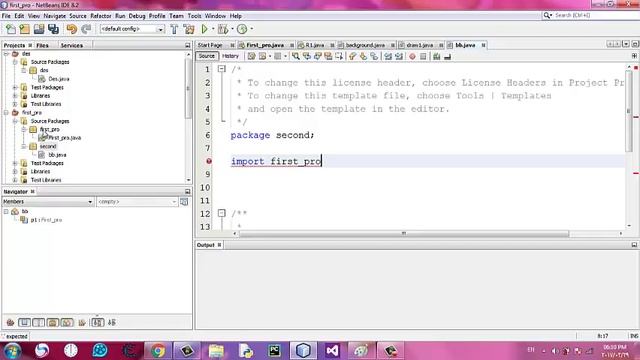Screen dimensions: 640x360
Task: Switch to the Files tab
Action: [x=42, y=45]
